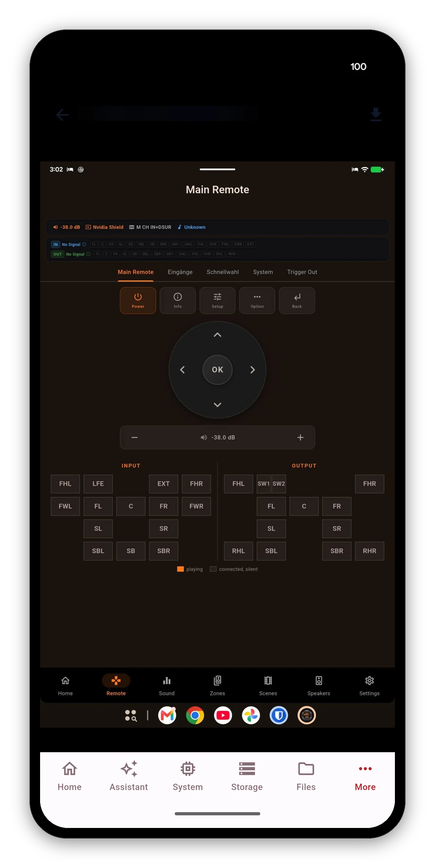Open Zones in AVR nav bar
This screenshot has height=868, width=435.
point(217,685)
